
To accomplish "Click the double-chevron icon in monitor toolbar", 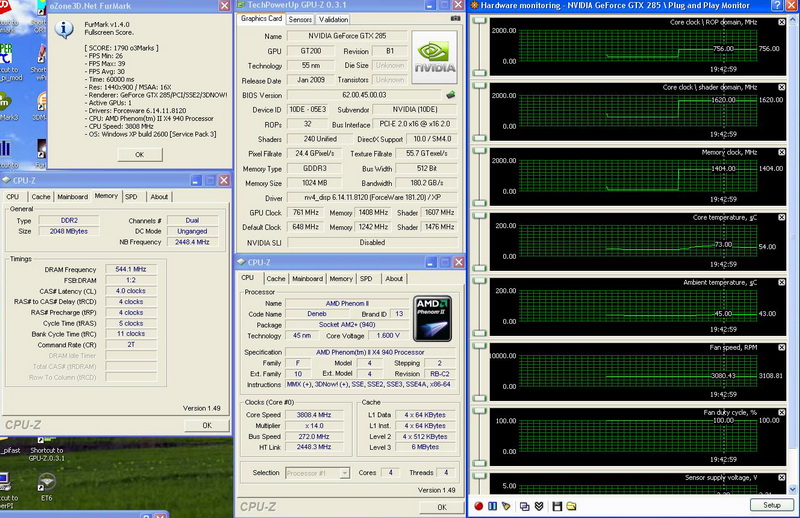I will [x=539, y=506].
